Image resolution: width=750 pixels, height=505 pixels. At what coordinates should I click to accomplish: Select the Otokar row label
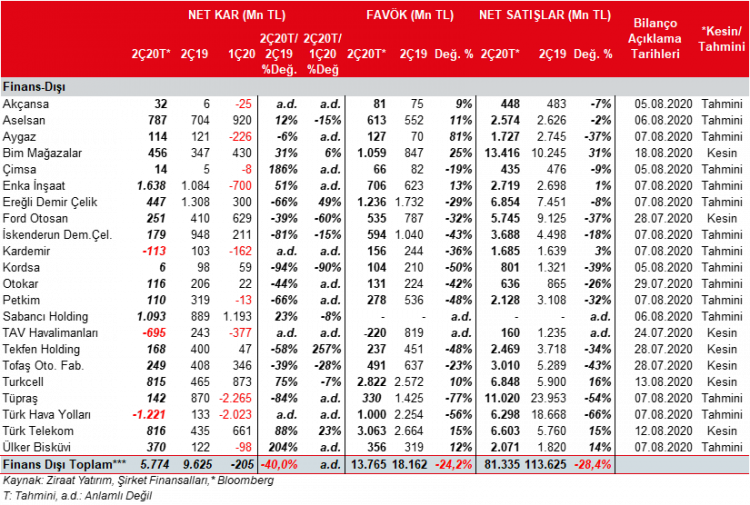click(x=20, y=284)
